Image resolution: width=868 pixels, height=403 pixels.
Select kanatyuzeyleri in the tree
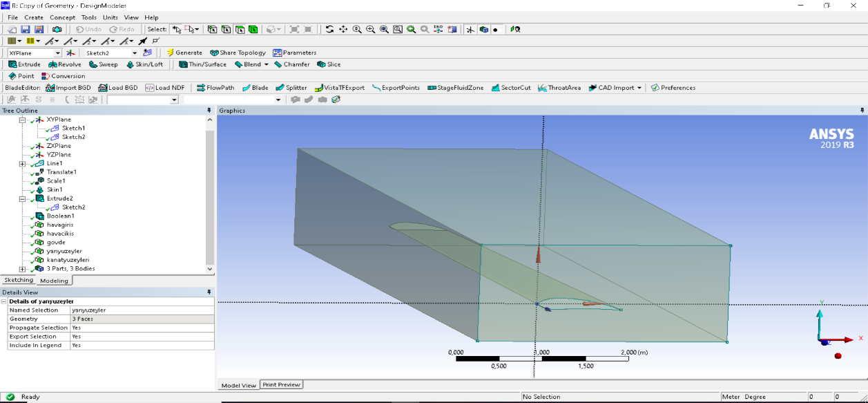tap(68, 260)
